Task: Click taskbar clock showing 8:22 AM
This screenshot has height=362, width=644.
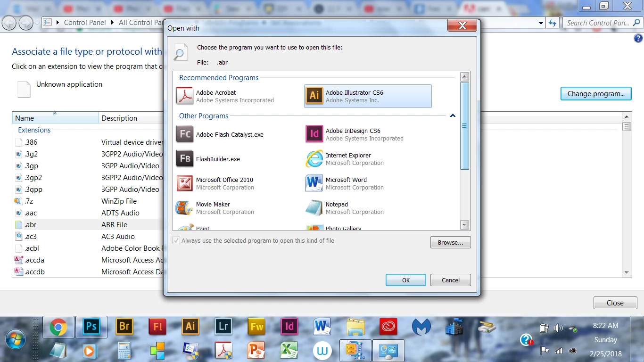Action: [605, 326]
